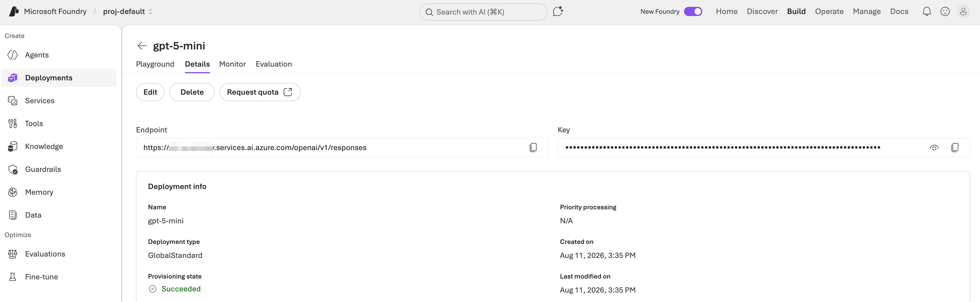Open the AI chat sparkle icon
This screenshot has width=980, height=302.
tap(558, 11)
